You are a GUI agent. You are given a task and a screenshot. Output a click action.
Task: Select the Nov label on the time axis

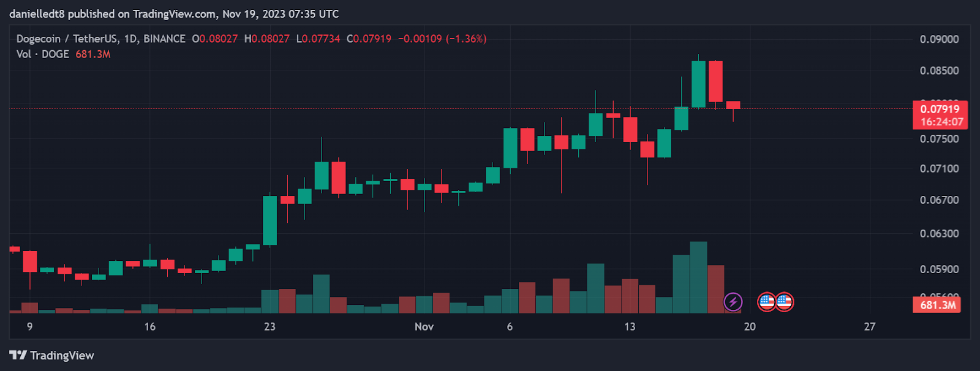point(424,327)
